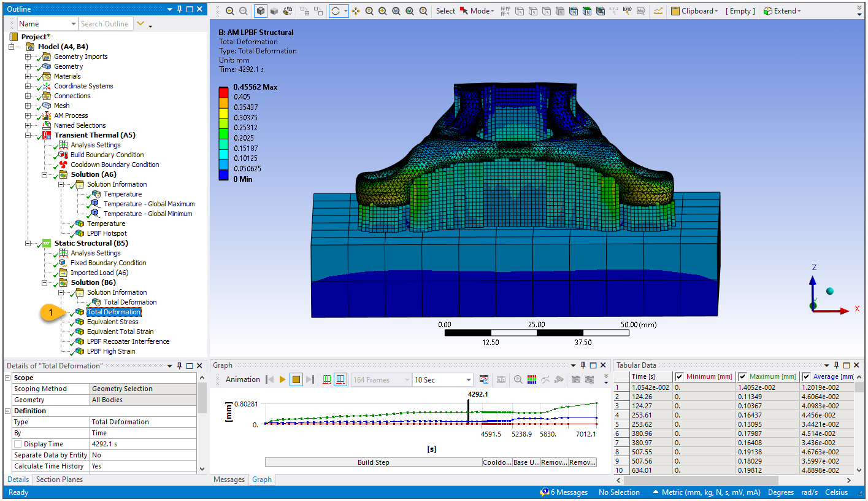
Task: Stop the animation playback
Action: (296, 379)
